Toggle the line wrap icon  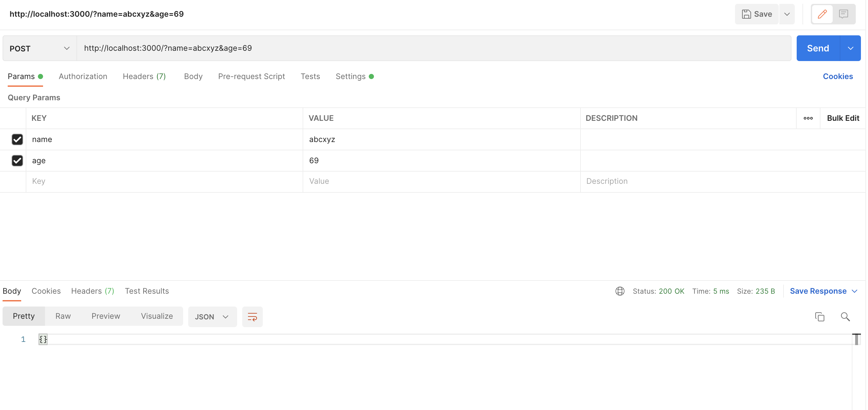pyautogui.click(x=252, y=317)
